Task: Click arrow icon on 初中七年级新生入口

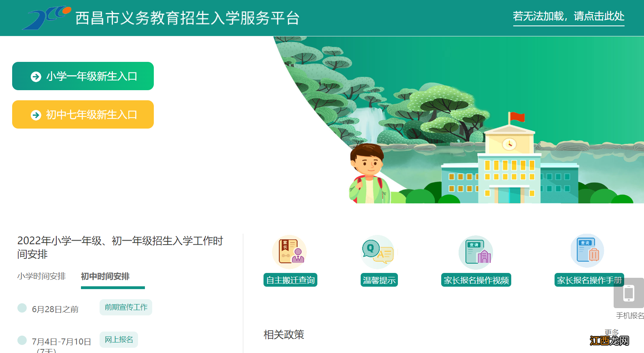Action: (x=36, y=115)
